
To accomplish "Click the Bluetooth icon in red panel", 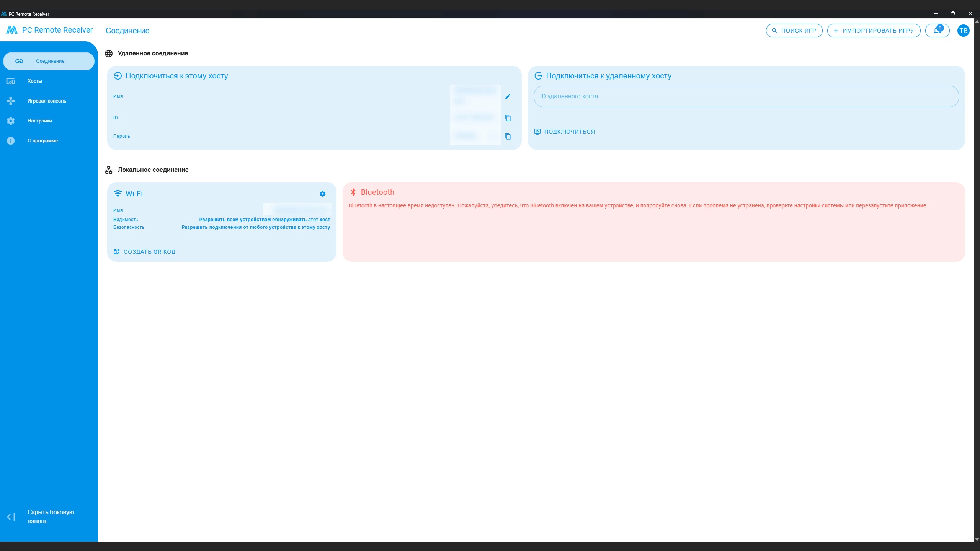I will point(353,192).
